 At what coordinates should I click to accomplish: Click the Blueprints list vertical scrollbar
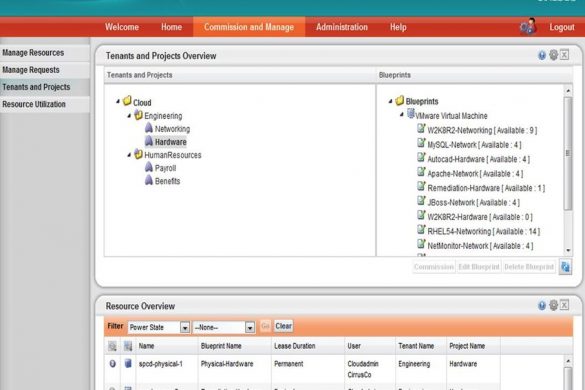point(568,154)
